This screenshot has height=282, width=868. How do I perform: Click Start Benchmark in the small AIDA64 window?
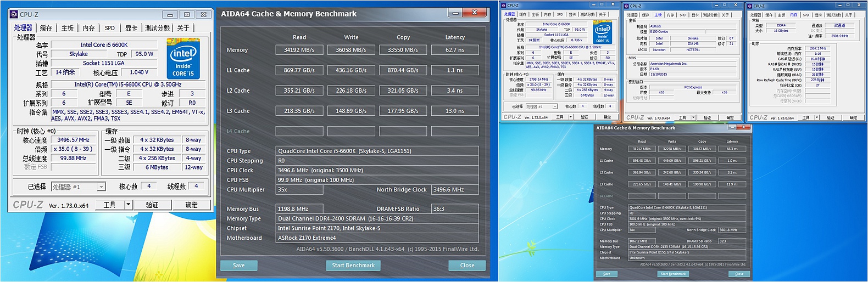[x=673, y=274]
